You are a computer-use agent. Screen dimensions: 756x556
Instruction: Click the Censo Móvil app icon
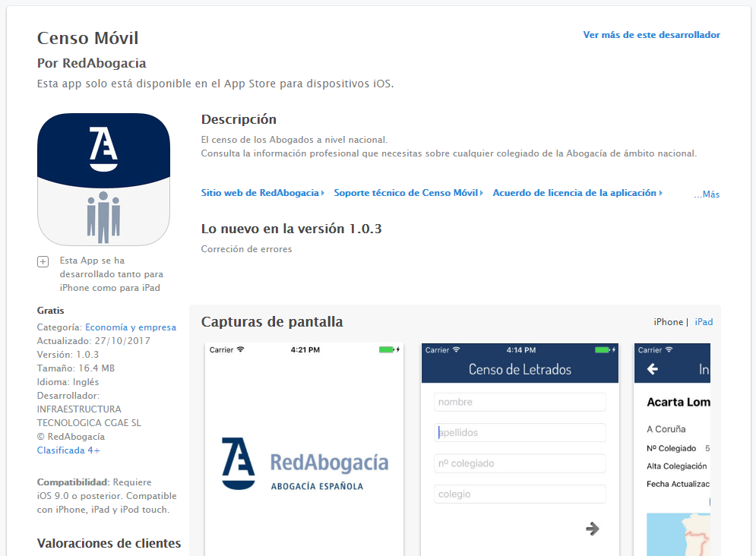103,179
